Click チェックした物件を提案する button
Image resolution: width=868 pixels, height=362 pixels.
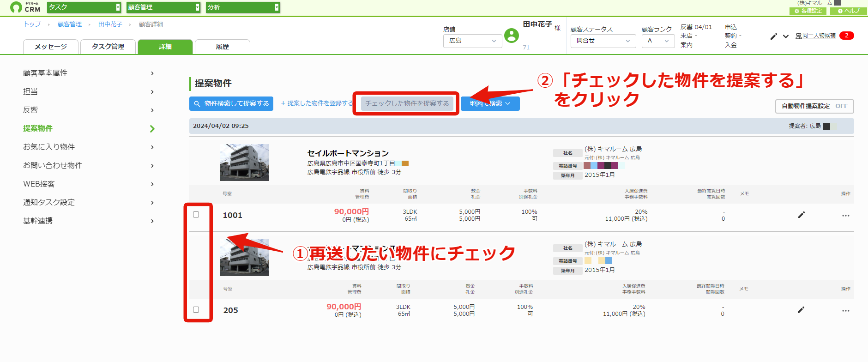click(407, 103)
